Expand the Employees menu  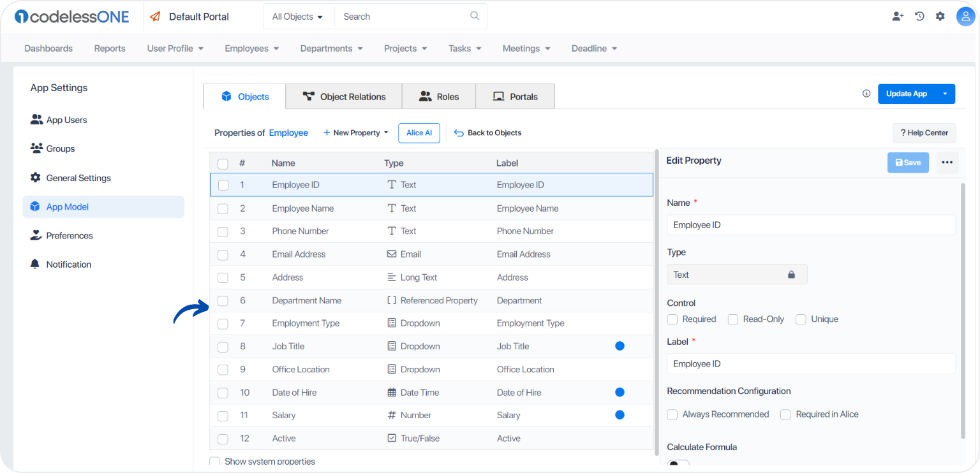(252, 48)
